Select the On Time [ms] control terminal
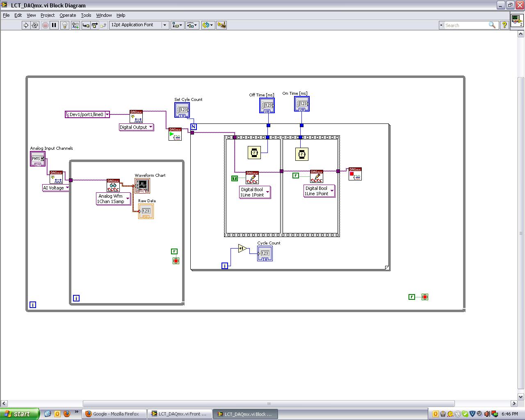 click(x=302, y=104)
